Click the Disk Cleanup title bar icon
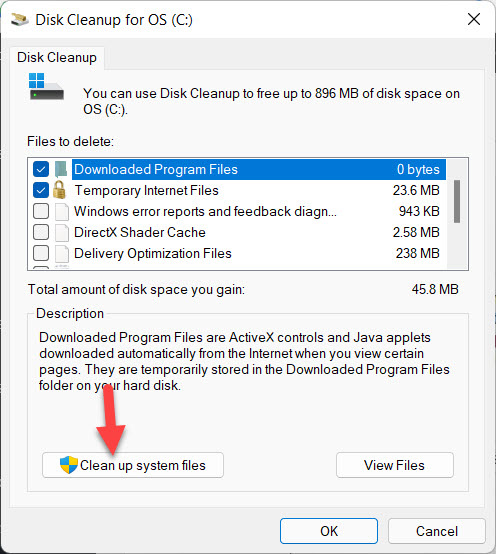This screenshot has height=554, width=496. tap(19, 19)
